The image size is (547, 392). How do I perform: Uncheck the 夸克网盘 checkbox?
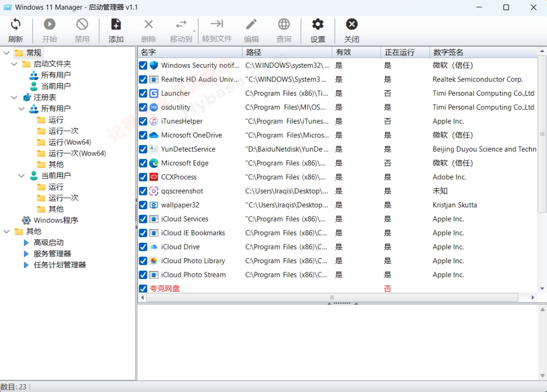(x=143, y=288)
